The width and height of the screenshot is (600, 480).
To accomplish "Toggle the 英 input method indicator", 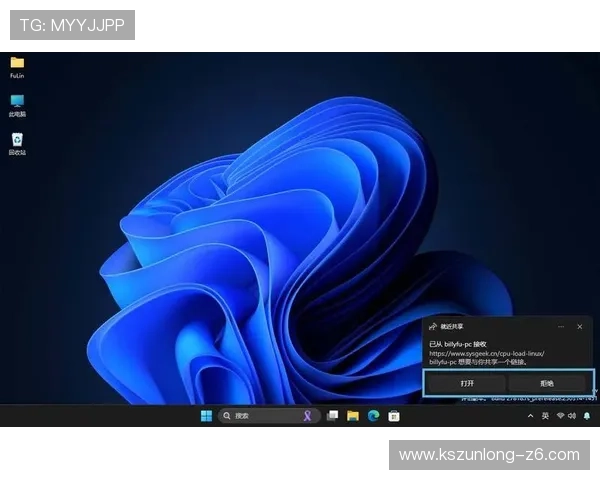I will 545,415.
